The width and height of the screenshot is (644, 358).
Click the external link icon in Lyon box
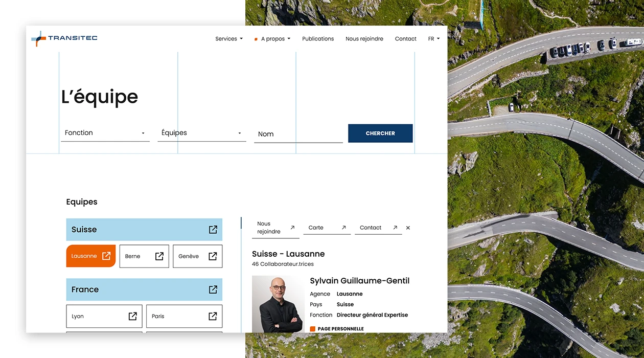click(132, 316)
